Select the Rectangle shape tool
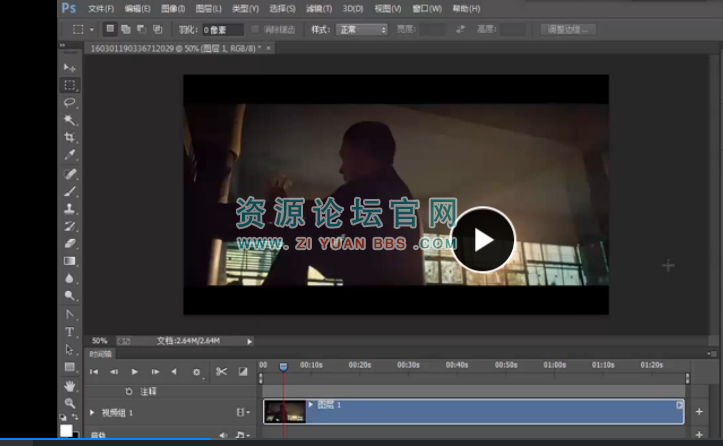 click(70, 367)
